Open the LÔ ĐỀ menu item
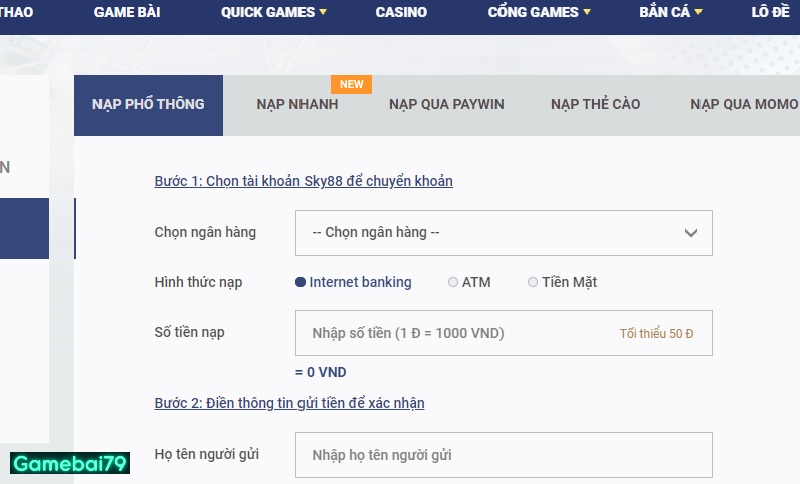 [x=770, y=12]
